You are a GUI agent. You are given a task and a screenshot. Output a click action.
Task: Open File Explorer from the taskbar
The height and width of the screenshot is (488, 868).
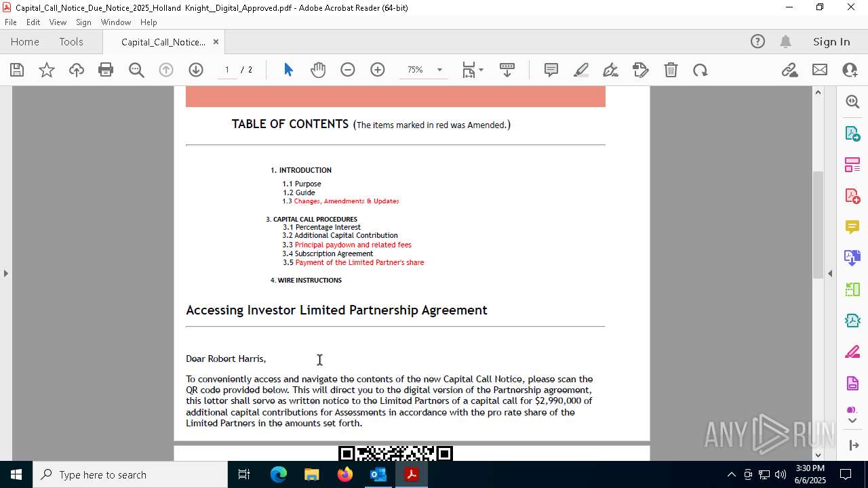[x=311, y=474]
